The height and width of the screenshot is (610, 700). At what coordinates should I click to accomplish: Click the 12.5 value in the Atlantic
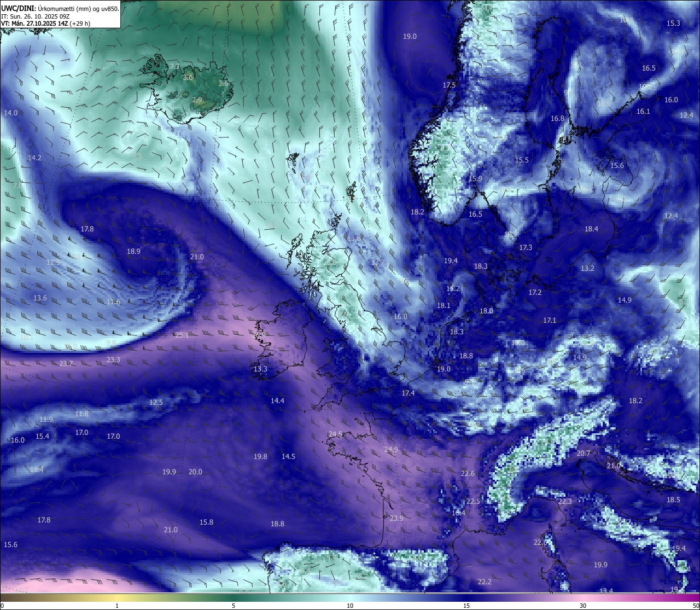pyautogui.click(x=156, y=403)
